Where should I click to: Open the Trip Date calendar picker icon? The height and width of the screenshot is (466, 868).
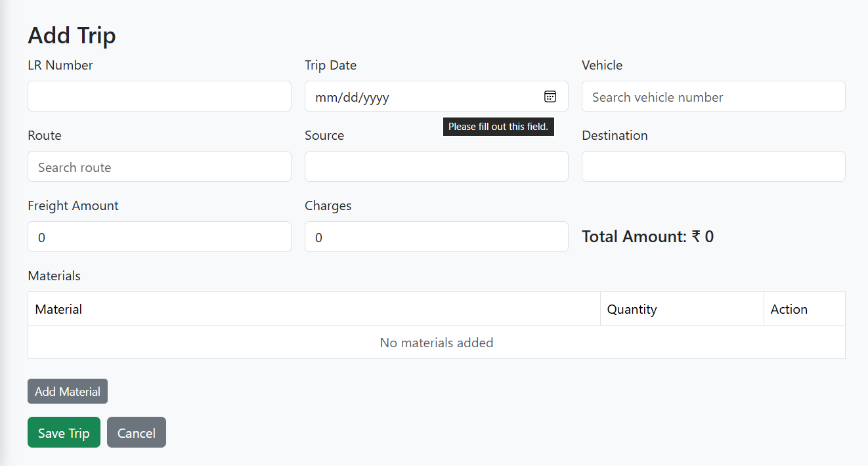tap(550, 96)
